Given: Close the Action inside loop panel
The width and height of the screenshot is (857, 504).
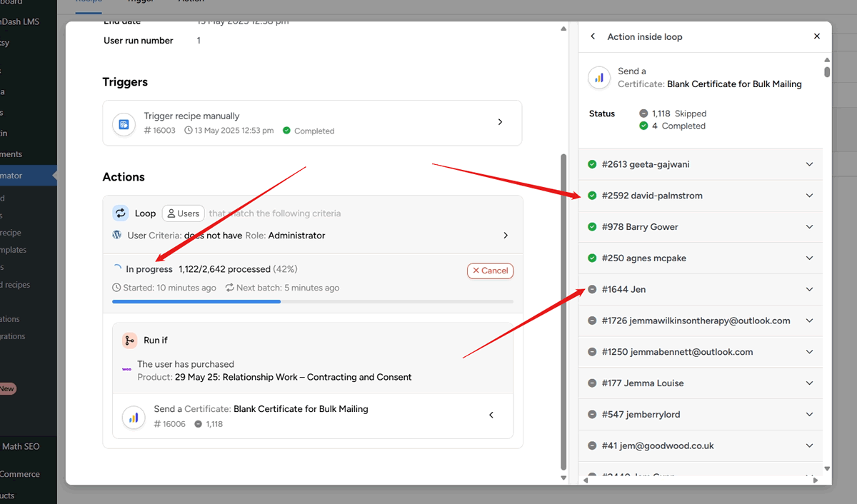Looking at the screenshot, I should pyautogui.click(x=817, y=36).
